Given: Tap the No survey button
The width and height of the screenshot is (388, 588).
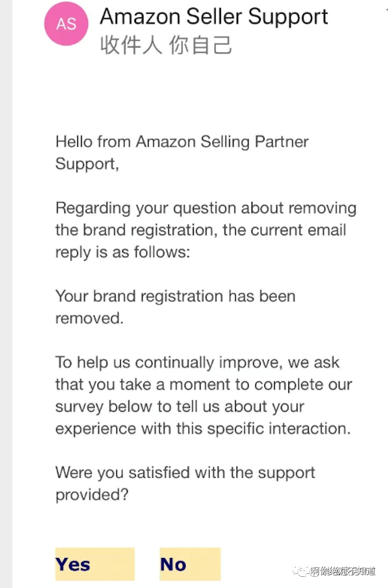Looking at the screenshot, I should click(x=190, y=564).
